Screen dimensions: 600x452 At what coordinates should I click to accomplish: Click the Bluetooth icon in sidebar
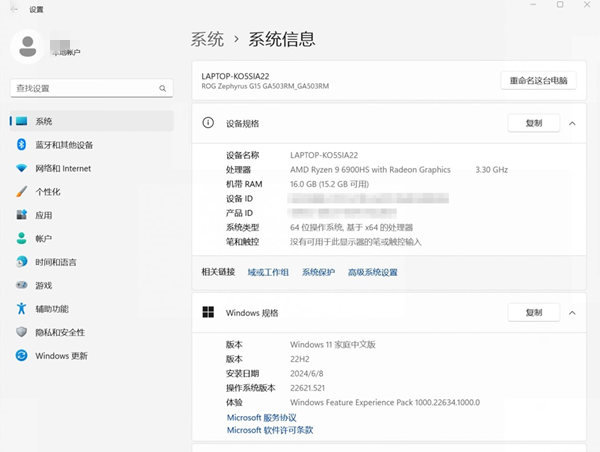point(21,145)
